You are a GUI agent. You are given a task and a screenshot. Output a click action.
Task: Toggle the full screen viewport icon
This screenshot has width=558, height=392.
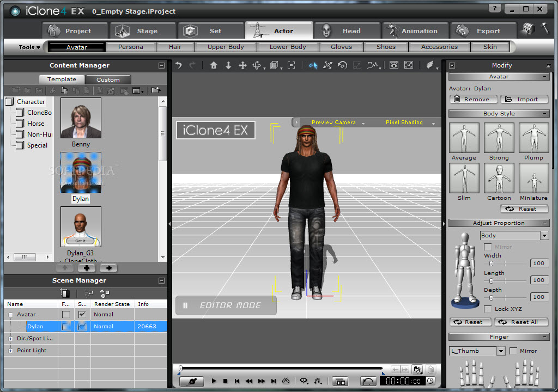point(409,65)
